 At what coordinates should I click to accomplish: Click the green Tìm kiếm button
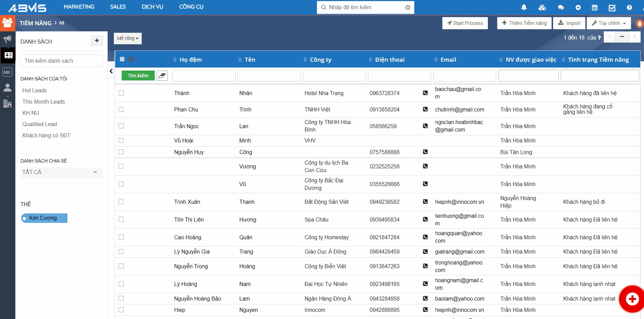point(138,76)
